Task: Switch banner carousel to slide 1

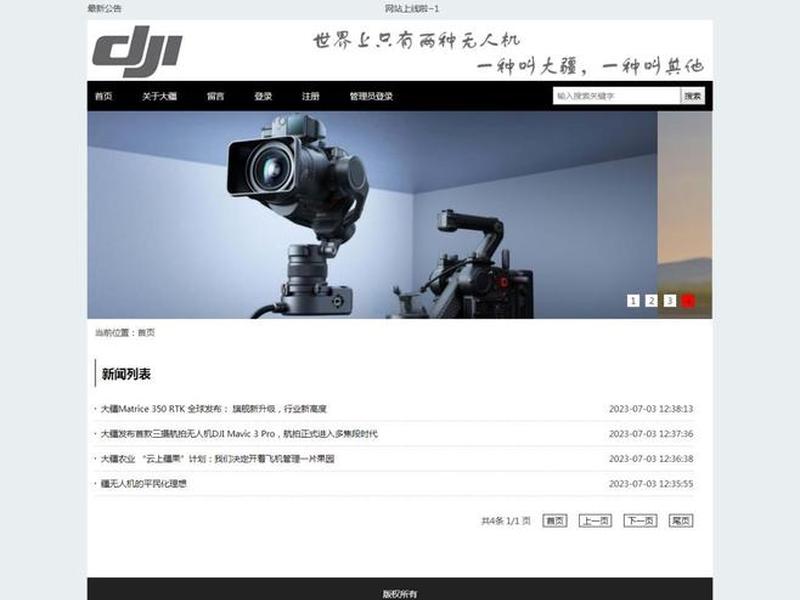Action: coord(633,301)
